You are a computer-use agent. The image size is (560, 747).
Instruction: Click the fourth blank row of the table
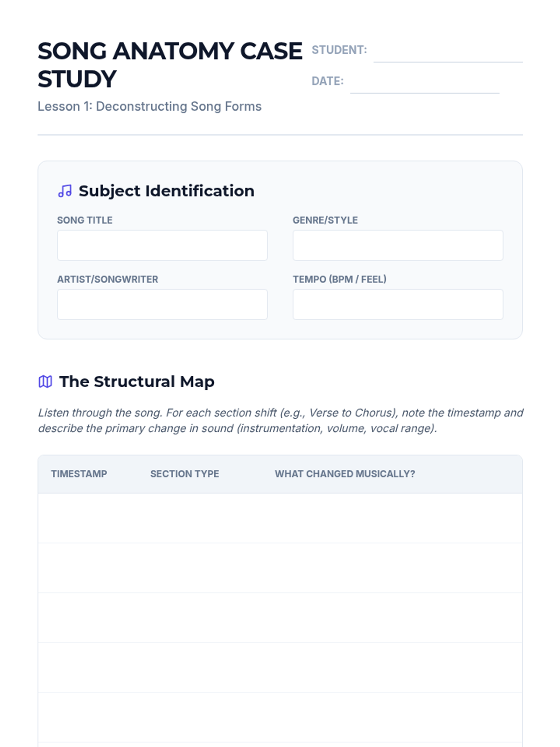click(280, 668)
